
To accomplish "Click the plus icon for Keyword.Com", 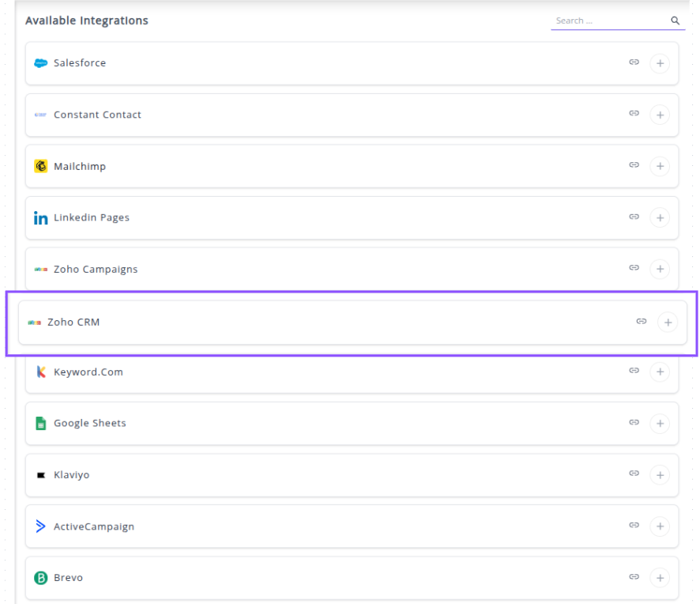I will (660, 372).
